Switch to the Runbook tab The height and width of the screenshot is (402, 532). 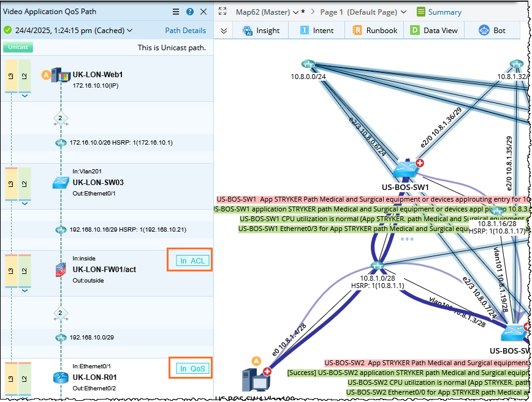[x=375, y=31]
